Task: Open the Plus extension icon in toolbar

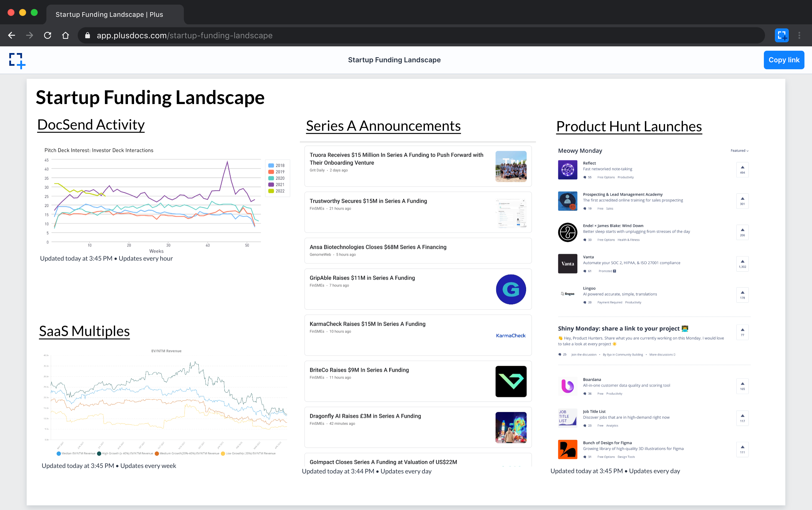Action: [782, 35]
